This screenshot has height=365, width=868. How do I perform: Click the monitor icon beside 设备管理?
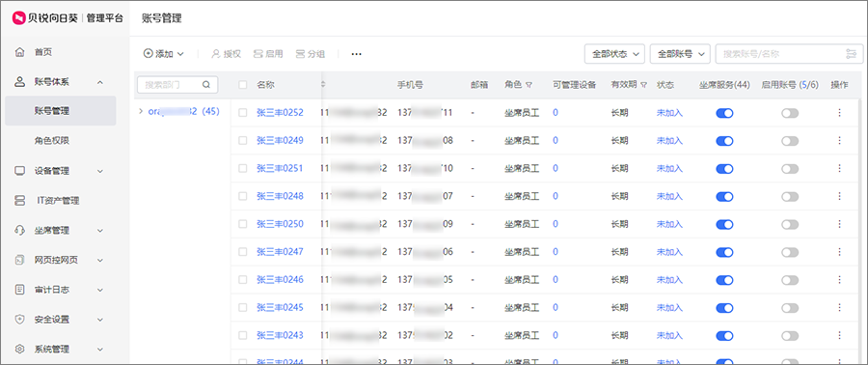pos(20,171)
